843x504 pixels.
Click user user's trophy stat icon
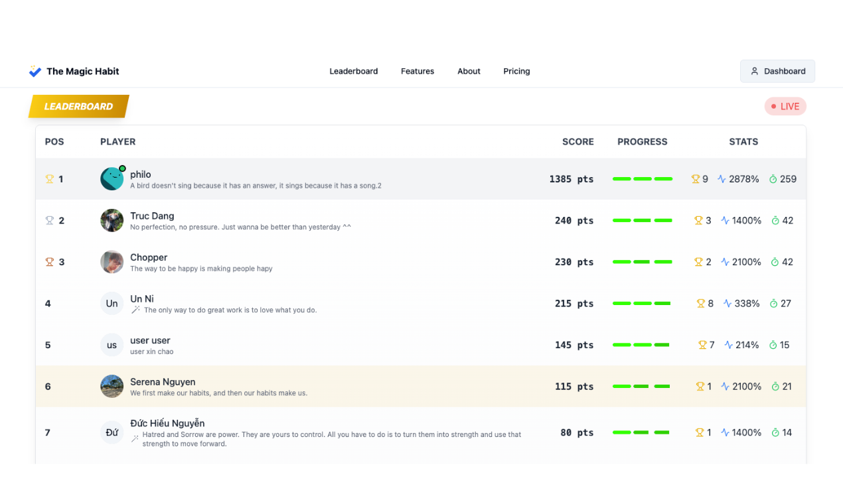[x=702, y=345]
